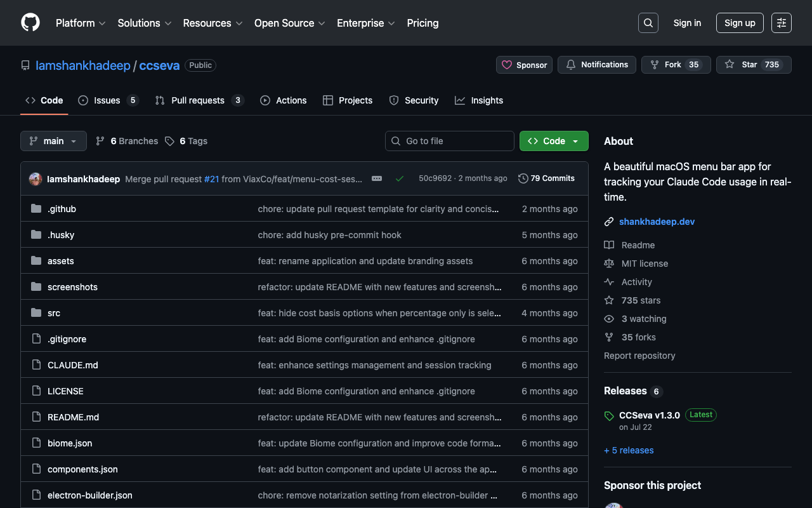Click the GitHub logo icon

pyautogui.click(x=30, y=23)
